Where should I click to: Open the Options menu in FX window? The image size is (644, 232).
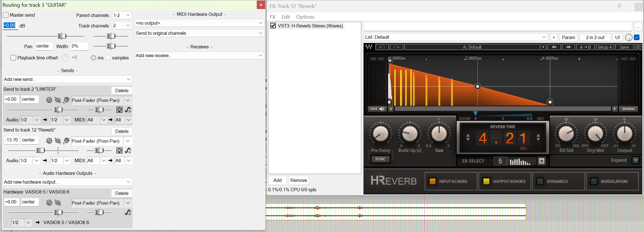[305, 17]
